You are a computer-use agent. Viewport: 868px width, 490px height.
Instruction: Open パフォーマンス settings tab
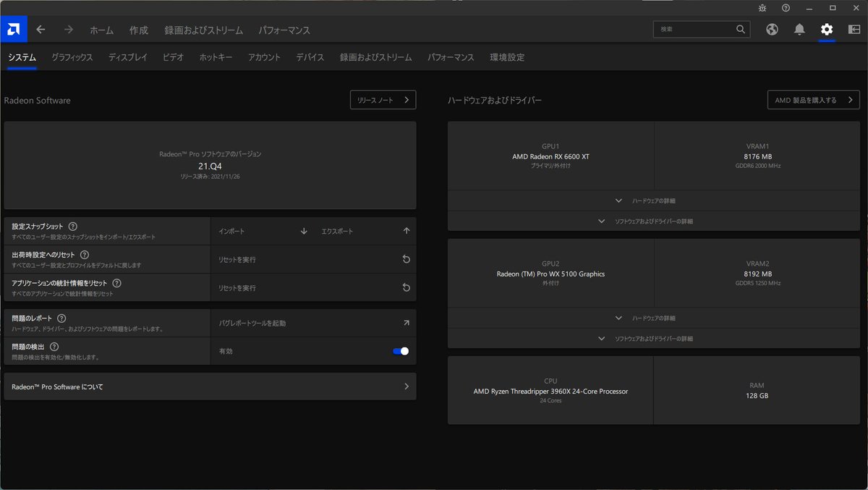451,57
